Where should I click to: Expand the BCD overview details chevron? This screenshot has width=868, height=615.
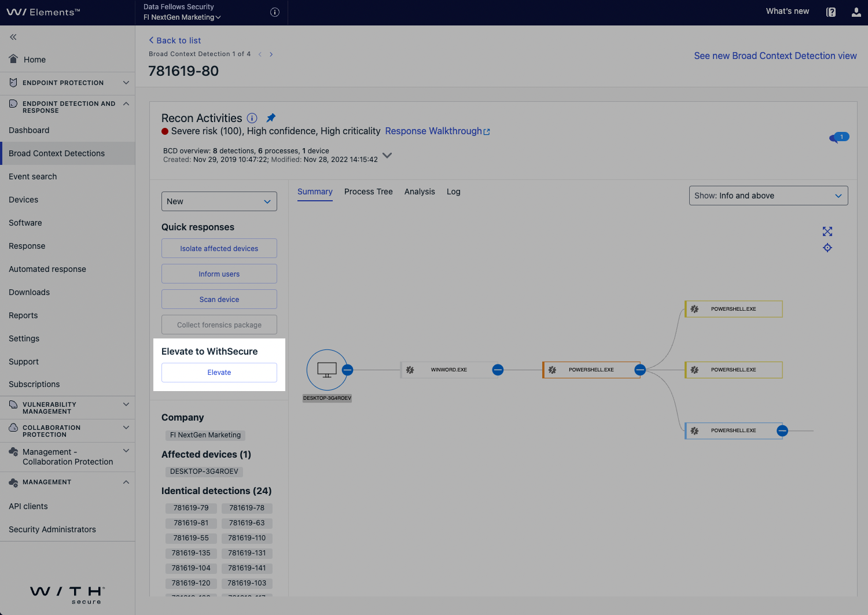(387, 155)
